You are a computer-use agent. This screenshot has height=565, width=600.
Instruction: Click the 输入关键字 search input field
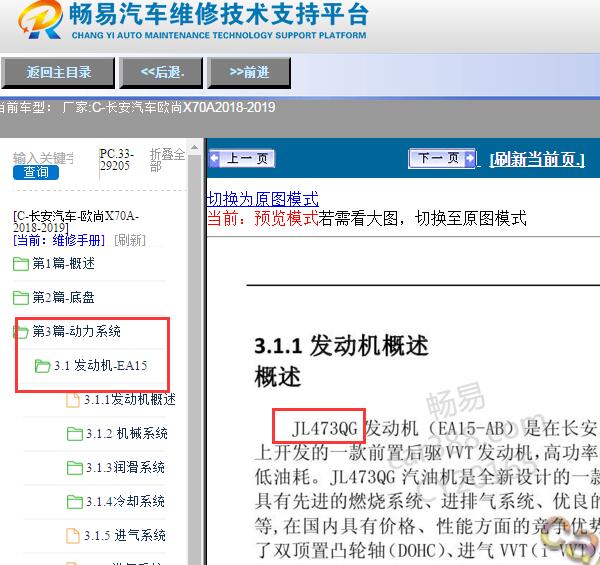point(43,158)
